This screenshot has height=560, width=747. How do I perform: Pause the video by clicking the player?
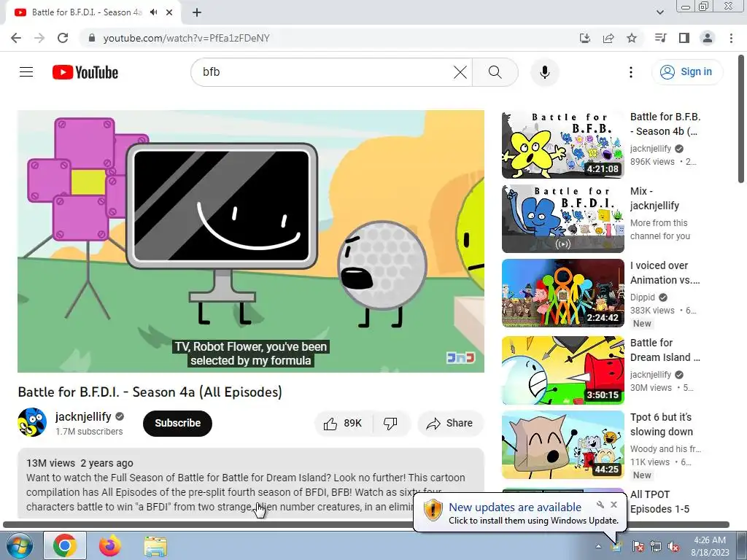pyautogui.click(x=251, y=241)
